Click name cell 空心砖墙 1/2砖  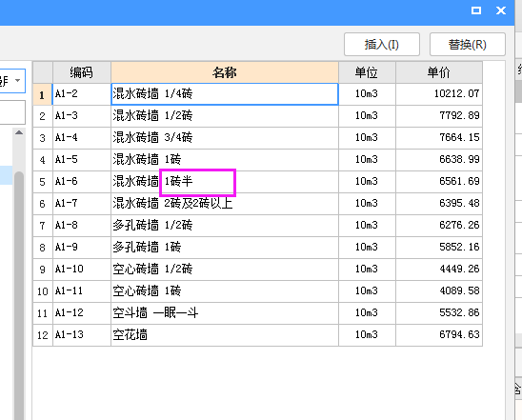click(x=225, y=270)
